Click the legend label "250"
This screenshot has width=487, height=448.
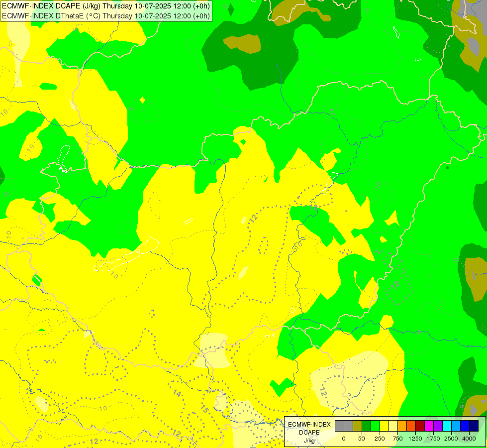pos(380,439)
